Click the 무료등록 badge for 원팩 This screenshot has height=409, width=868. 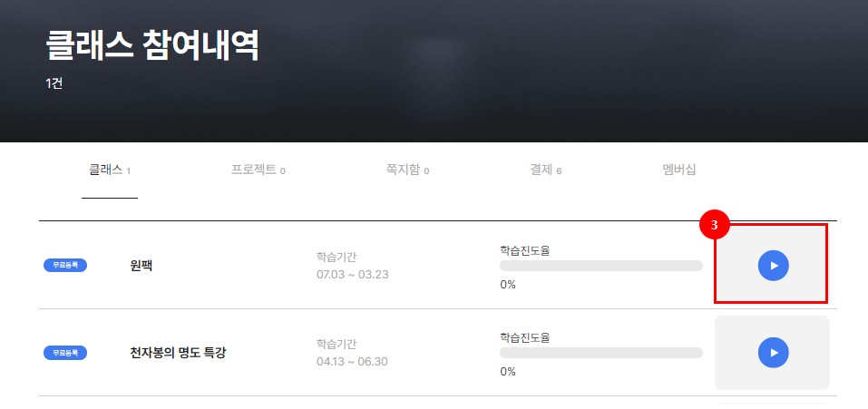65,265
